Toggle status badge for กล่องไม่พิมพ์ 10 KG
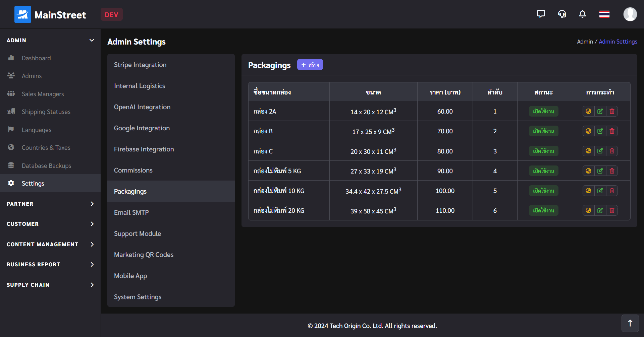This screenshot has width=644, height=337. click(x=543, y=191)
